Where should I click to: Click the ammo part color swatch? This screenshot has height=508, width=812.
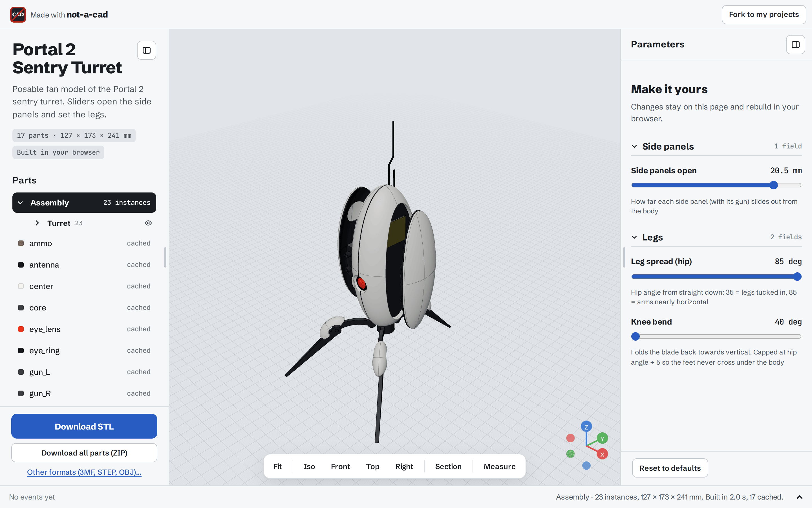[21, 243]
